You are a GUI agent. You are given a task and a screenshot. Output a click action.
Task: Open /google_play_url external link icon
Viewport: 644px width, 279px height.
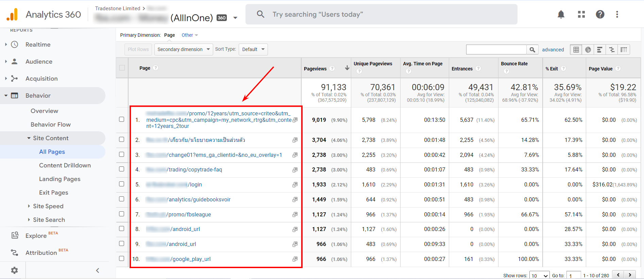[x=295, y=259]
